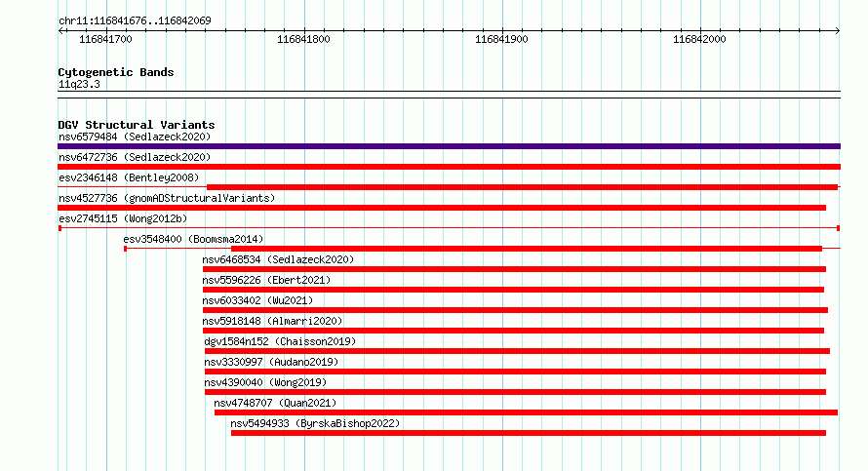The image size is (868, 471).
Task: Click the ruler's right arrow end
Action: tap(838, 30)
